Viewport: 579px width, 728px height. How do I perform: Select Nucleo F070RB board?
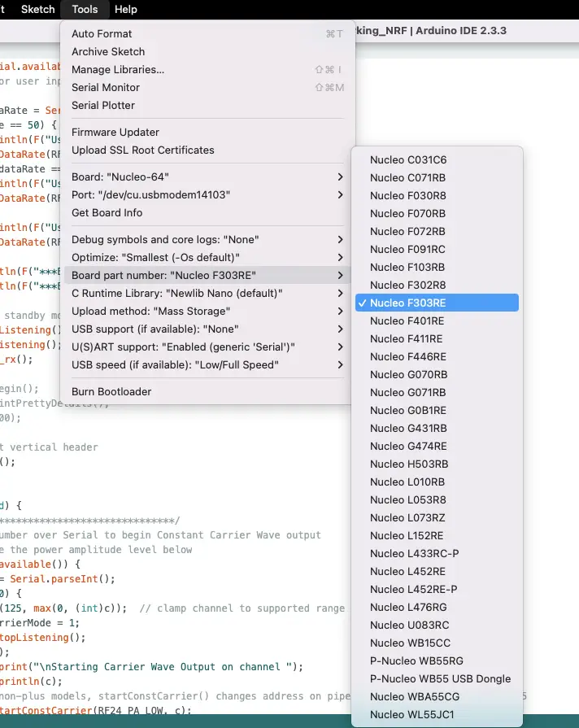coord(437,214)
